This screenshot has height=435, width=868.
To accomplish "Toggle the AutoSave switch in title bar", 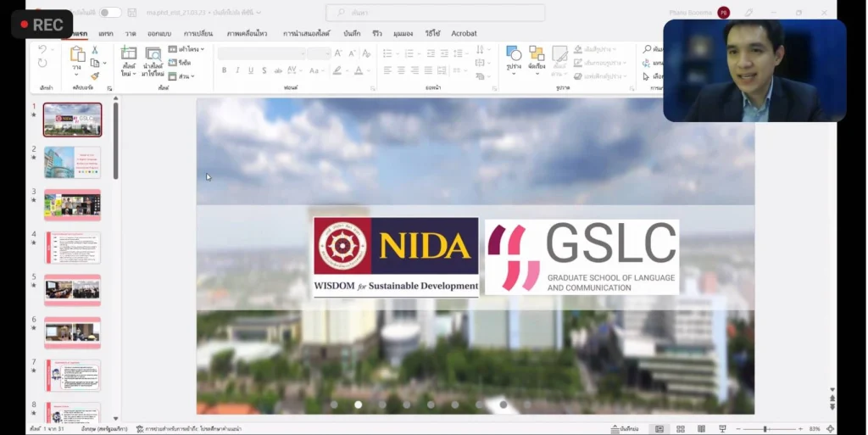I will [x=110, y=12].
